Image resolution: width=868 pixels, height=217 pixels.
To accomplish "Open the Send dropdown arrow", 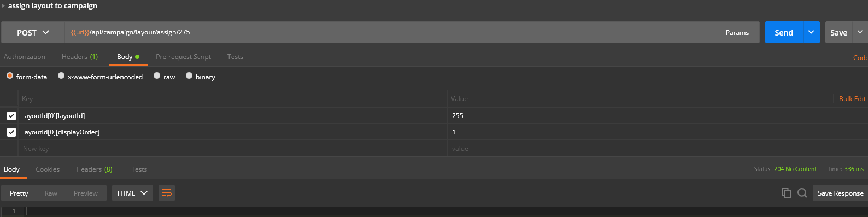I will [x=811, y=32].
